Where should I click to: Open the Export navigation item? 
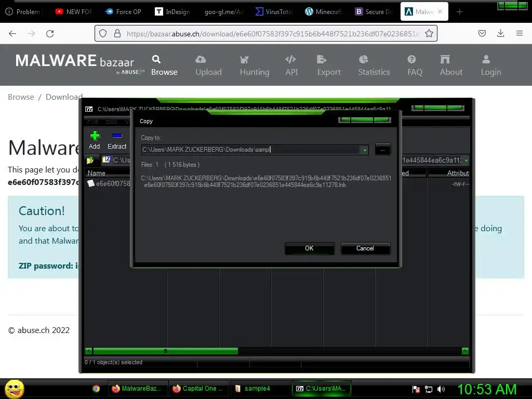tap(329, 65)
